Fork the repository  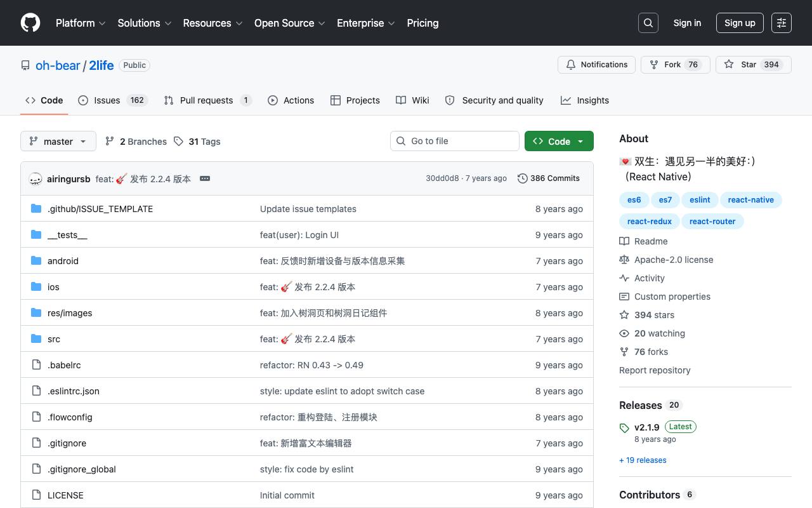point(675,65)
